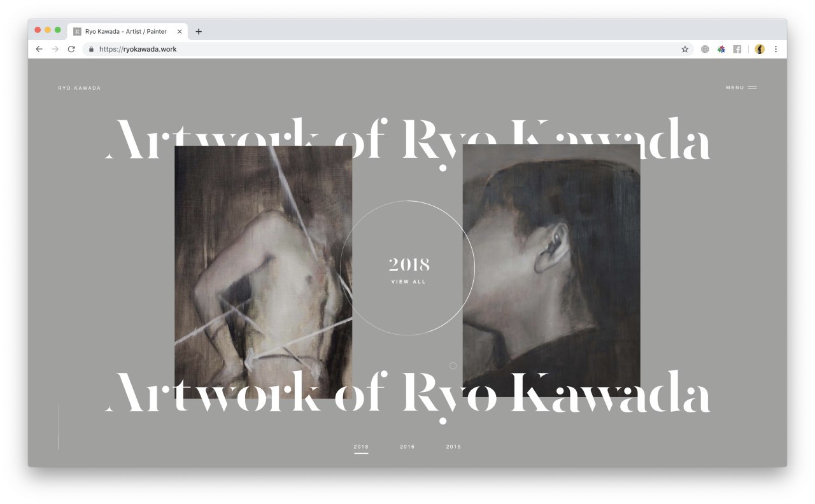Open the Chrome profile avatar

coord(760,49)
